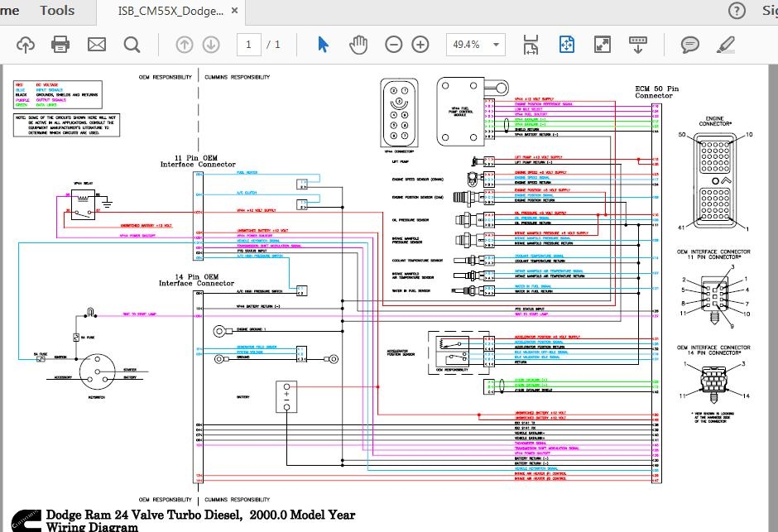Screen dimensions: 778x532
Task: Click the current page number field
Action: coord(248,45)
